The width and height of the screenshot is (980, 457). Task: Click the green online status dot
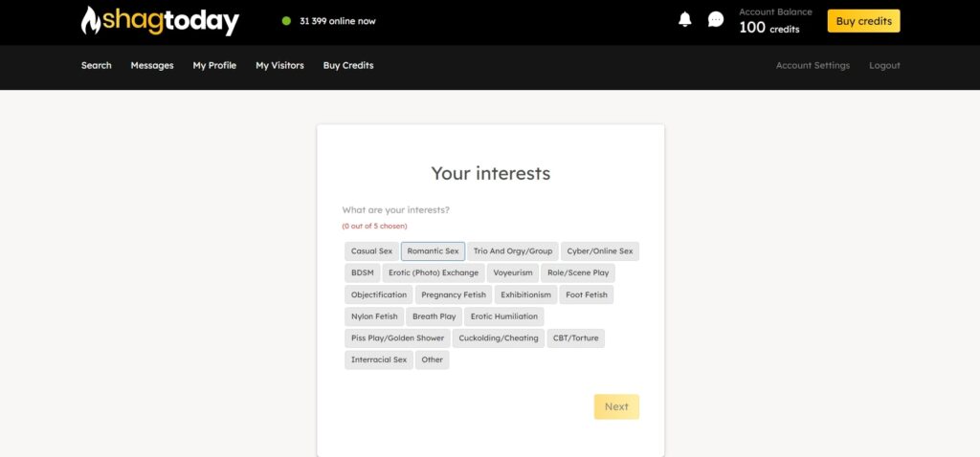(x=286, y=21)
